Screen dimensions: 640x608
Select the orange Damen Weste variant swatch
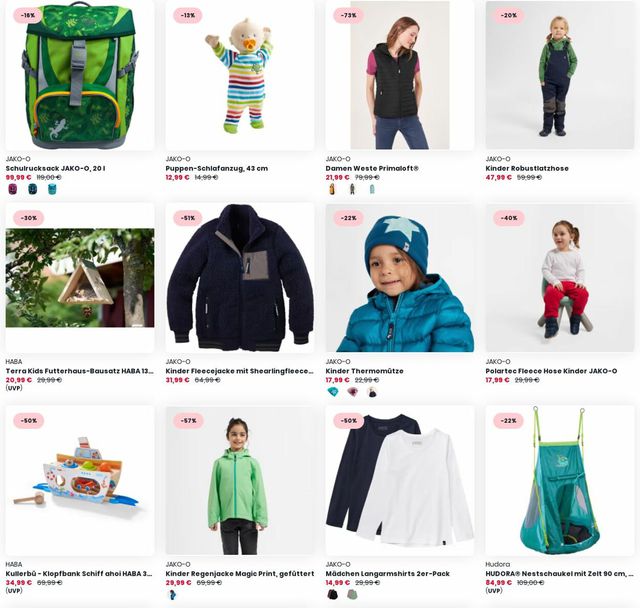coord(332,189)
